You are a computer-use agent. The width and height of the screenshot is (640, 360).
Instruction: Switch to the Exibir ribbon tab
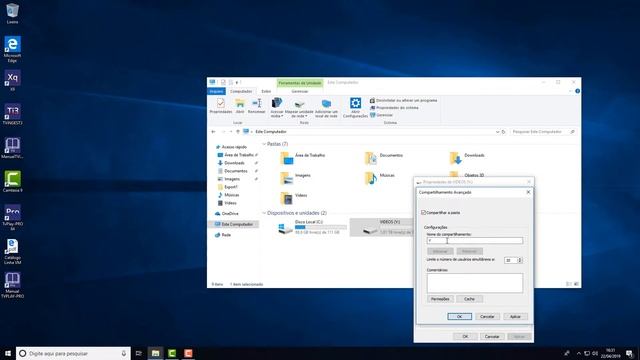click(x=266, y=91)
